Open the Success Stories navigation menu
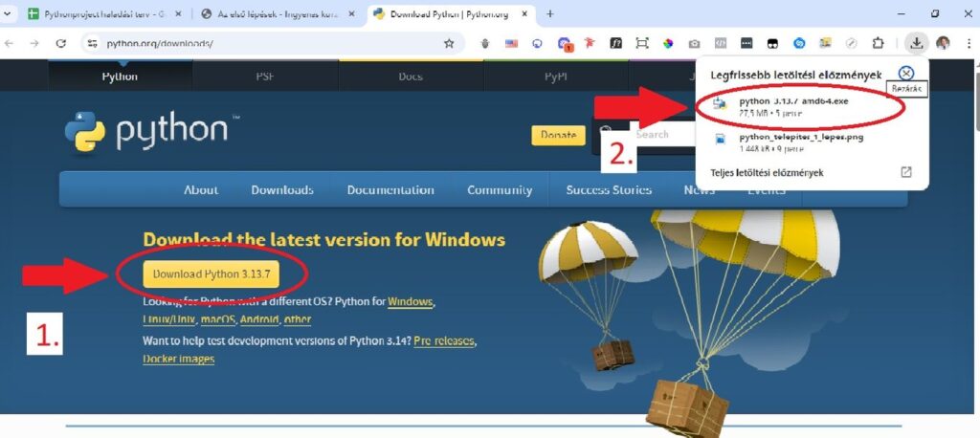 pyautogui.click(x=609, y=190)
